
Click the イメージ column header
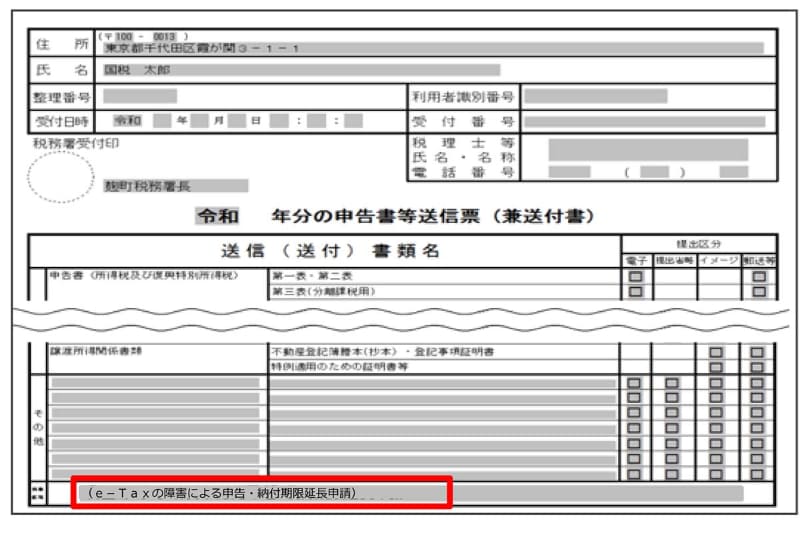coord(719,261)
